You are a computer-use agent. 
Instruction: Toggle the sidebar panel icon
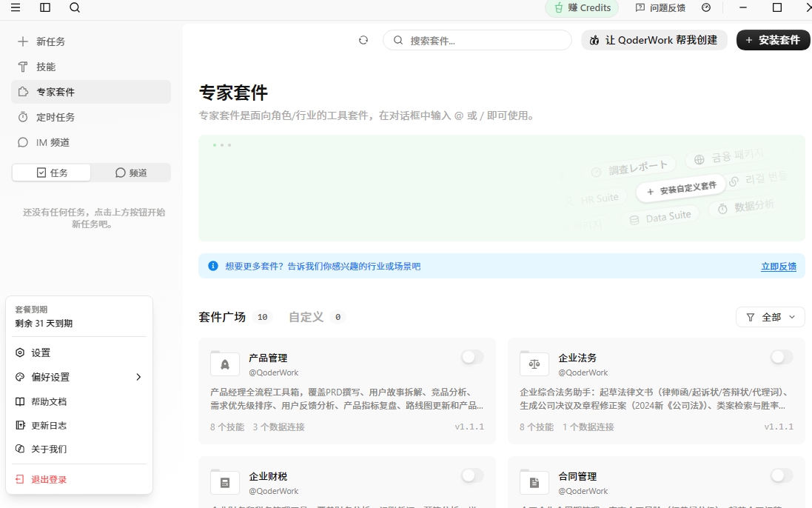point(45,7)
